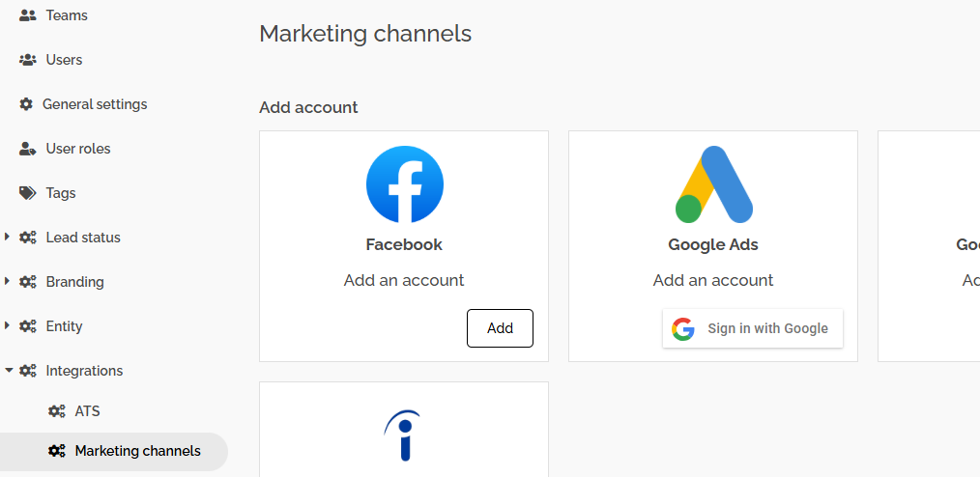Viewport: 980px width, 477px height.
Task: Click the Facebook logo
Action: click(x=404, y=184)
